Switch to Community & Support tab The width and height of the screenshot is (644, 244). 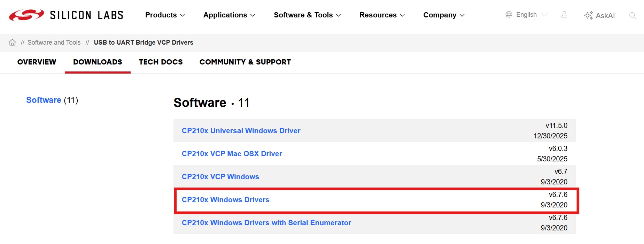tap(245, 62)
